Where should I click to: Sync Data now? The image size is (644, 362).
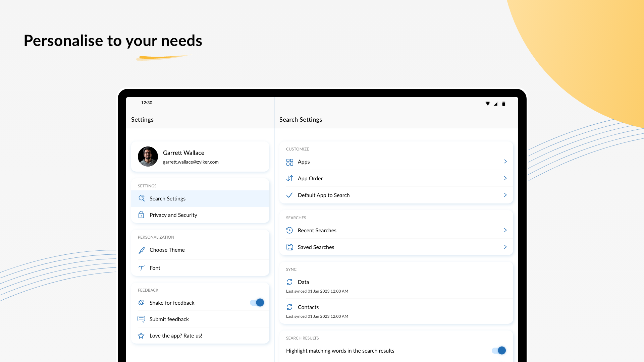click(x=396, y=286)
